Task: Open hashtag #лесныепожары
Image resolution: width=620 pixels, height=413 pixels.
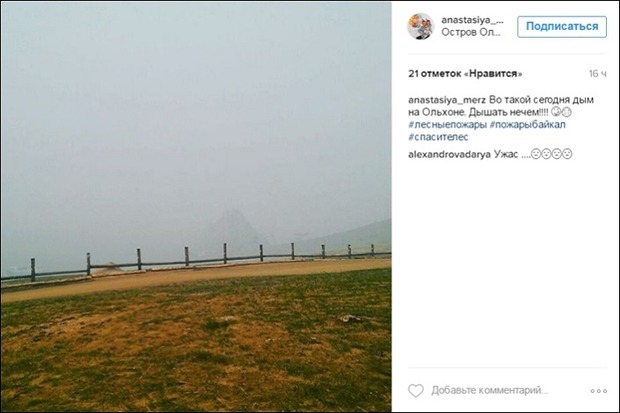Action: (448, 125)
